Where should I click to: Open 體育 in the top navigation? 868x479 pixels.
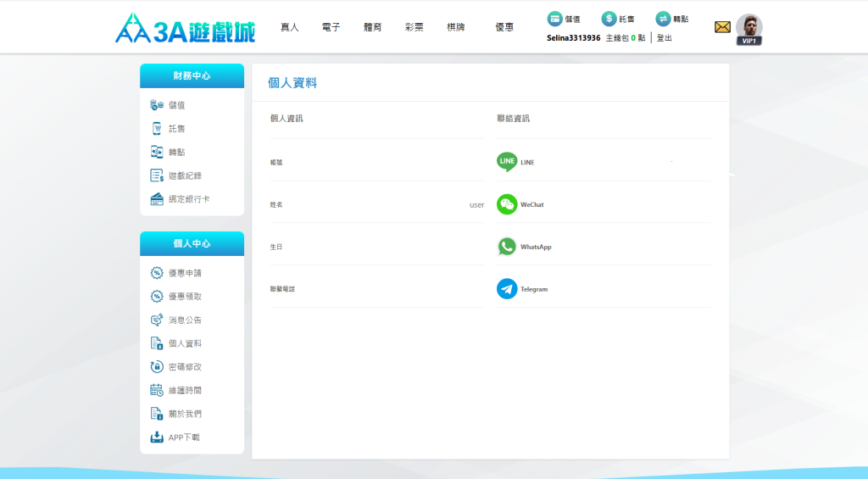click(373, 27)
